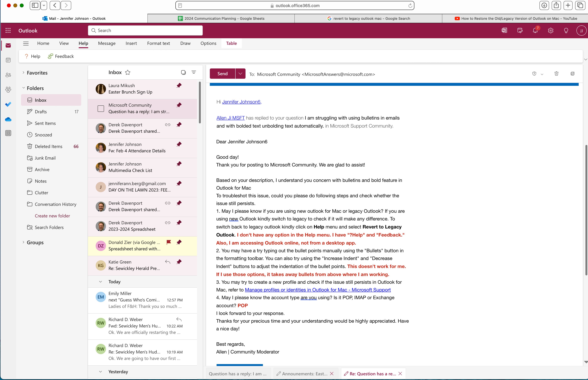Unpin Laura Mikush's Easter Brunch email

(179, 85)
